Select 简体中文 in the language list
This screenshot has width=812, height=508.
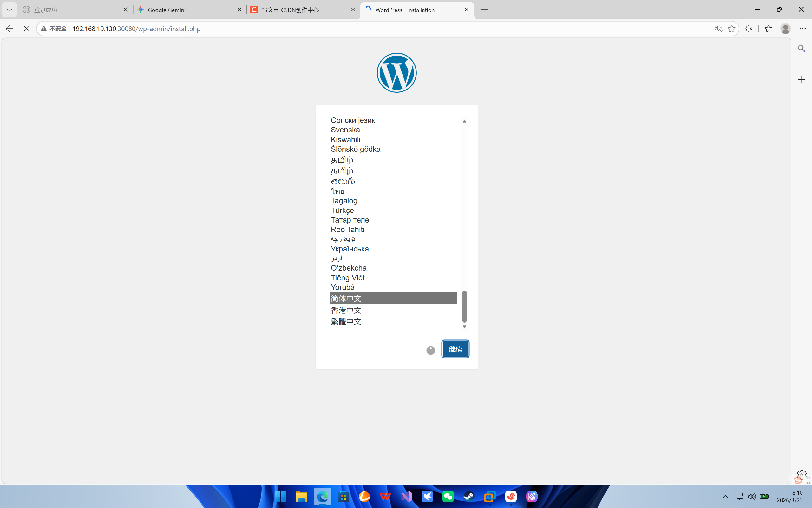click(x=393, y=298)
